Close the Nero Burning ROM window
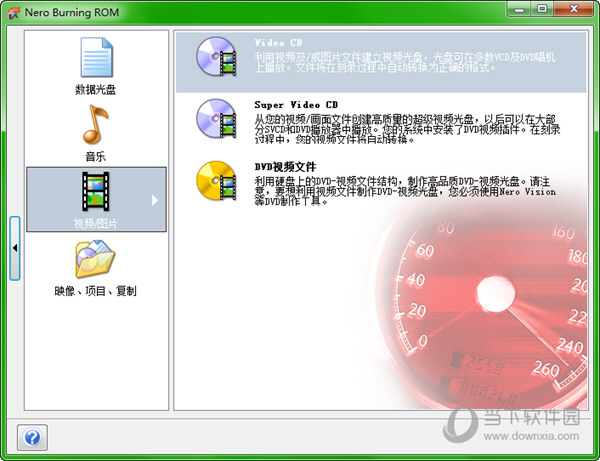This screenshot has width=600, height=461. [x=573, y=9]
